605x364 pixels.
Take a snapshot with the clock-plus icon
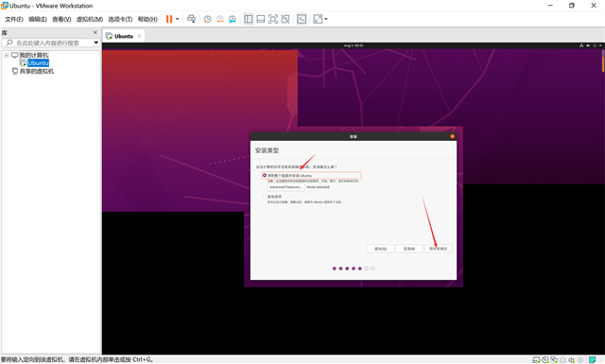pyautogui.click(x=208, y=19)
